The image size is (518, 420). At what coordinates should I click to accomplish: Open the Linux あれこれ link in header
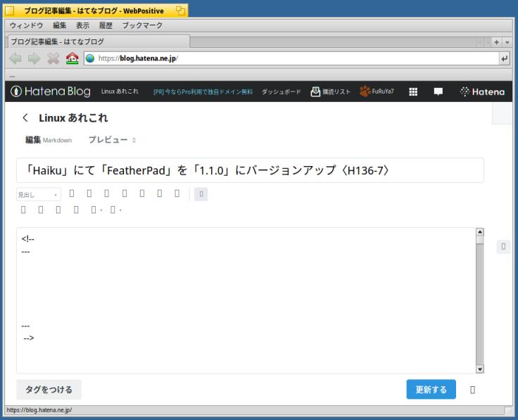(120, 91)
